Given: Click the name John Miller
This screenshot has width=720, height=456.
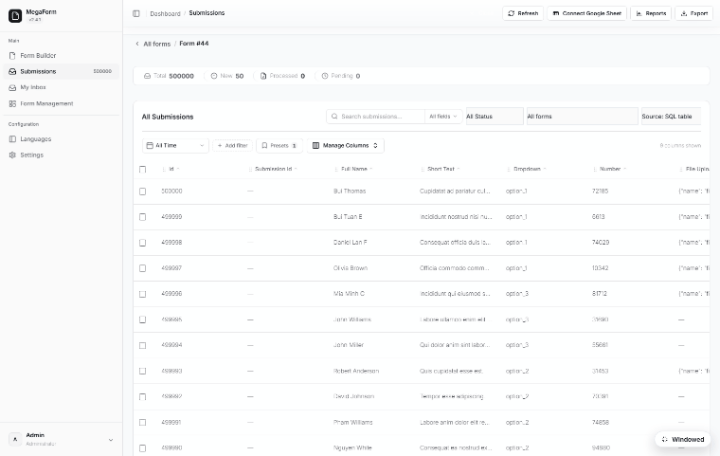Looking at the screenshot, I should point(349,345).
